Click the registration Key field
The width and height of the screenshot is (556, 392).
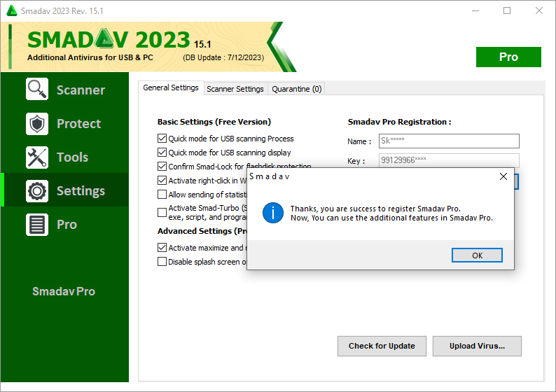point(449,160)
